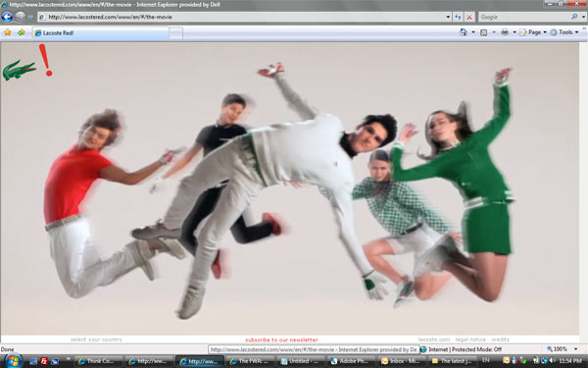Expand the Print options dropdown arrow

514,32
